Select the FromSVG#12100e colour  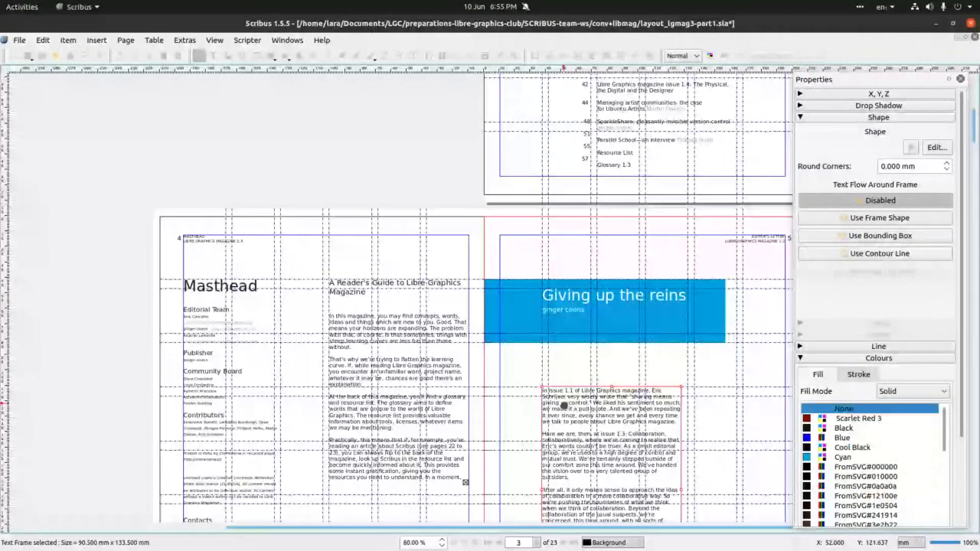[x=869, y=496]
